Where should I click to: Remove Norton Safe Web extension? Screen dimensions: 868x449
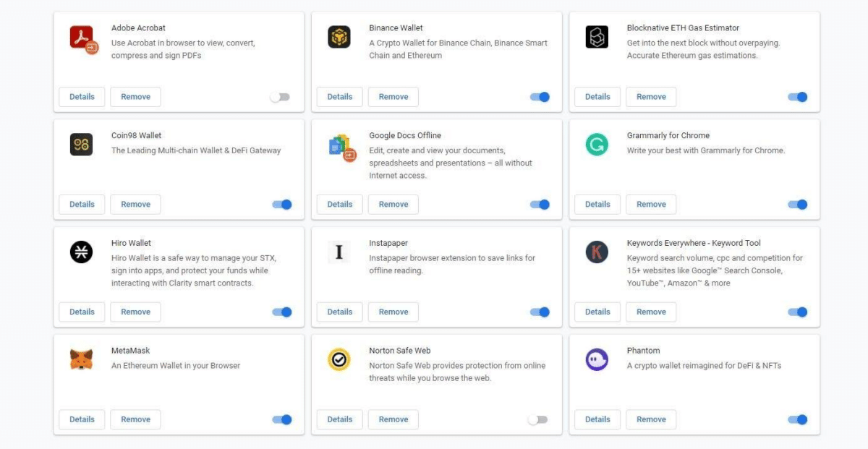393,419
